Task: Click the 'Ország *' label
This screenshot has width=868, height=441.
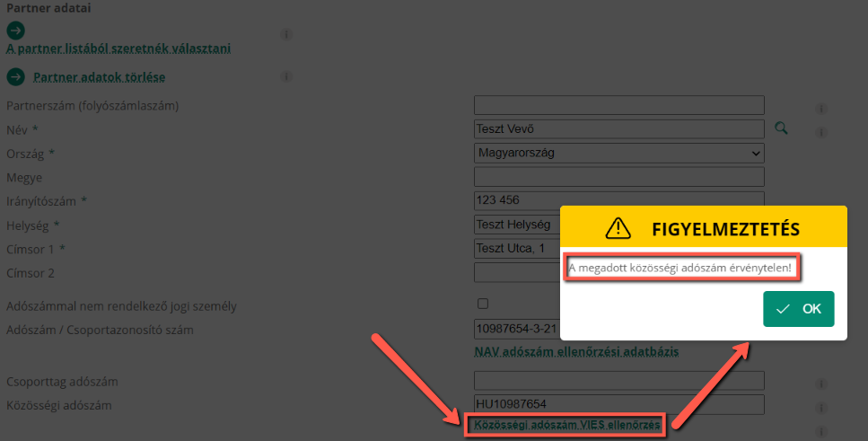Action: (x=31, y=154)
